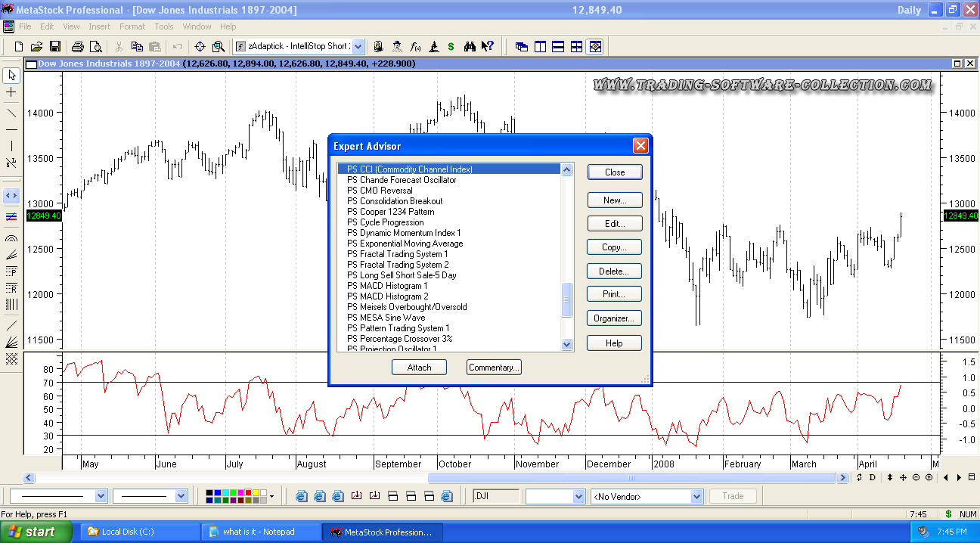
Task: Click the binoculars Explorer icon
Action: 470,46
